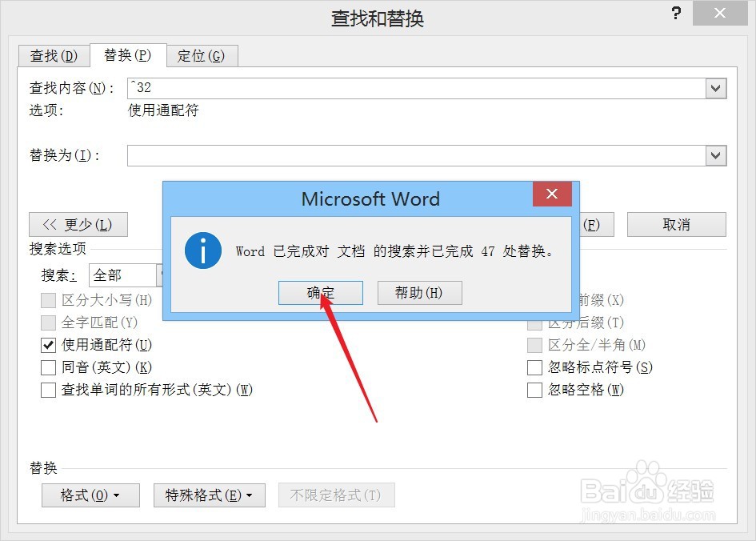Select the 替换(P) tab
Viewport: 756px width, 541px height.
(x=128, y=55)
